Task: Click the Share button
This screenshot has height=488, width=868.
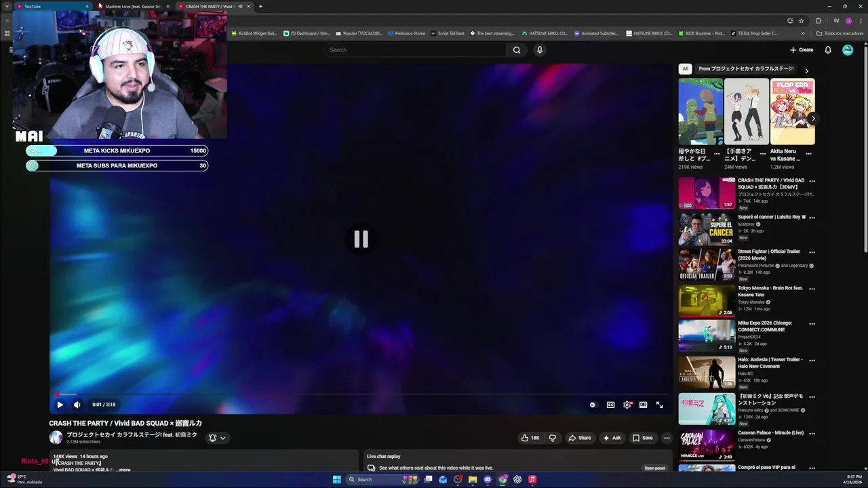Action: pyautogui.click(x=579, y=438)
